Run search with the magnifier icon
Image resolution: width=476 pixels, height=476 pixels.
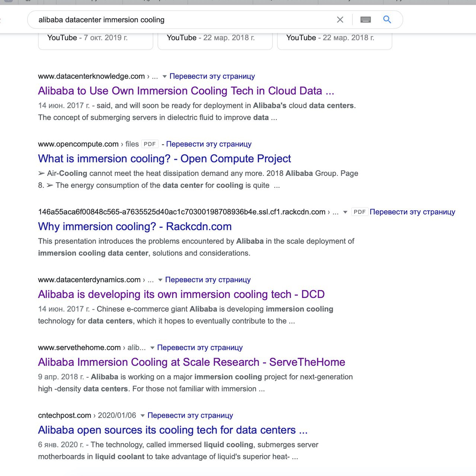(x=387, y=19)
